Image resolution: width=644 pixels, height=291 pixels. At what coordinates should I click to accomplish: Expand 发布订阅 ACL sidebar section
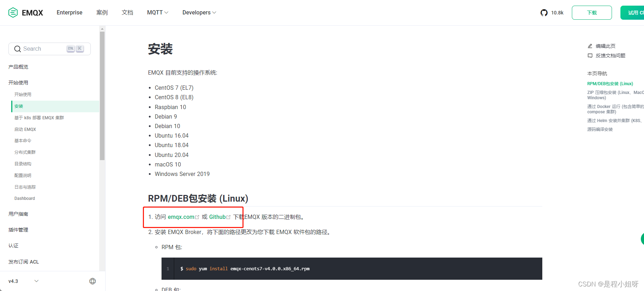coord(24,262)
